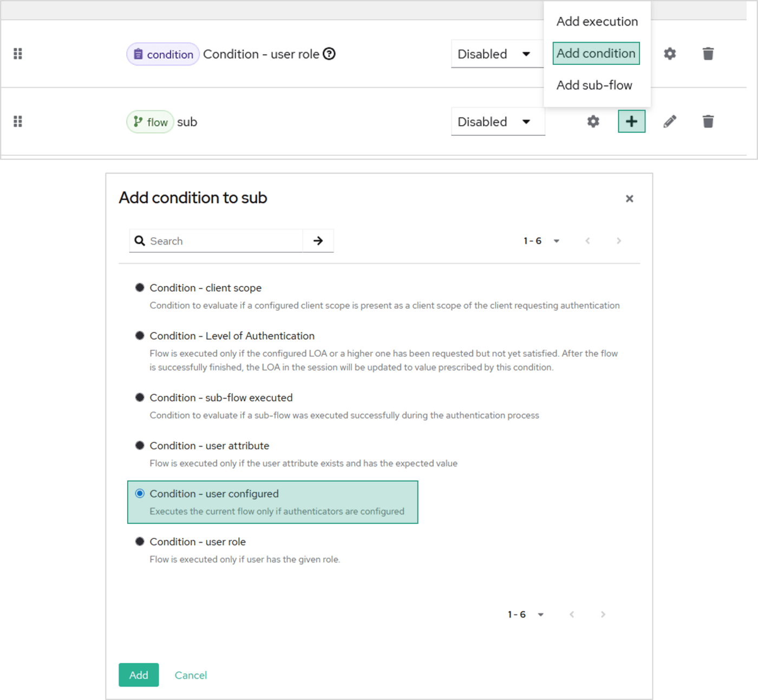
Task: Choose Add execution from the menu
Action: pyautogui.click(x=597, y=22)
